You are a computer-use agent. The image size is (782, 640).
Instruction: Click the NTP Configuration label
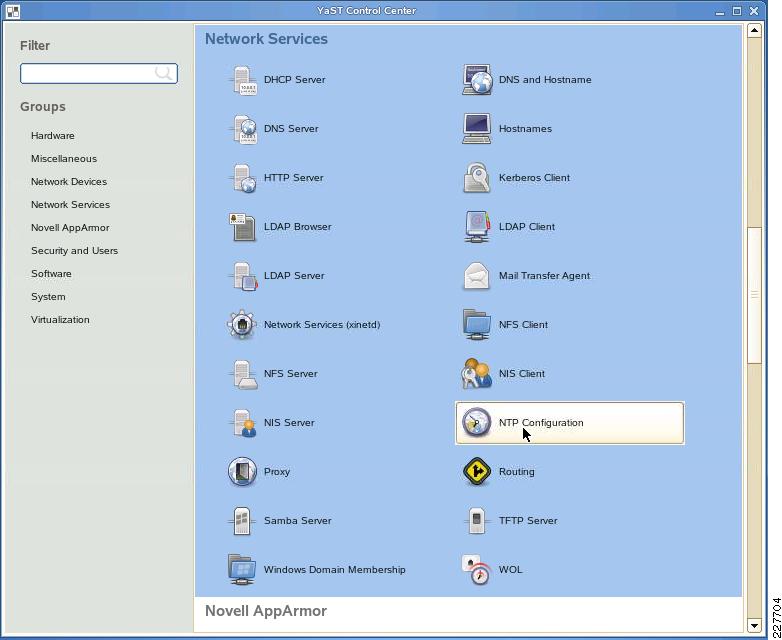pyautogui.click(x=541, y=423)
